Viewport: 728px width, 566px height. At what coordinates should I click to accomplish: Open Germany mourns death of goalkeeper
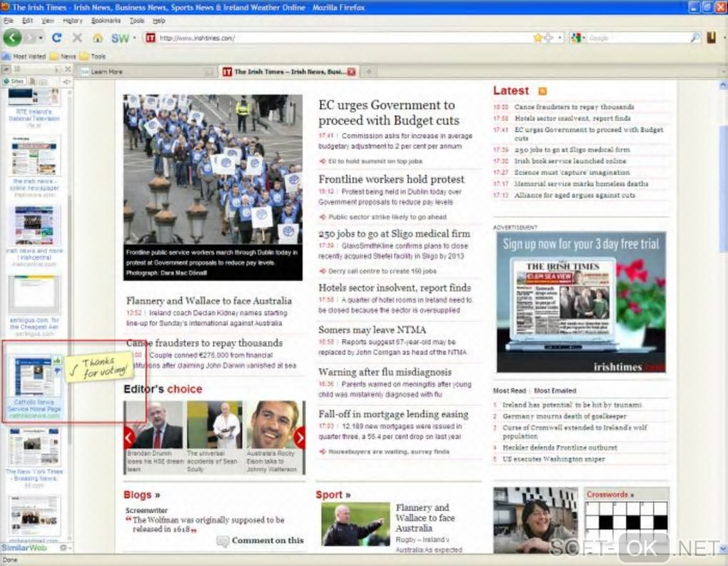coord(565,417)
